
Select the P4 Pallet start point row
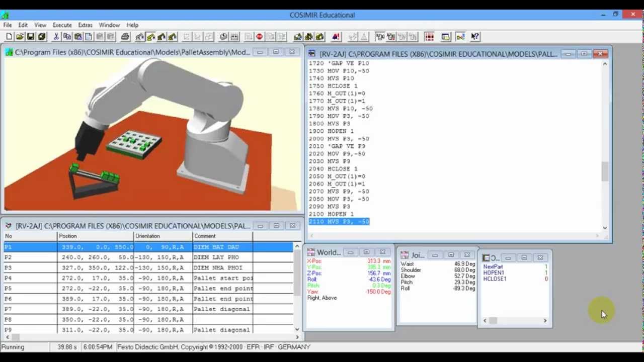click(x=148, y=278)
